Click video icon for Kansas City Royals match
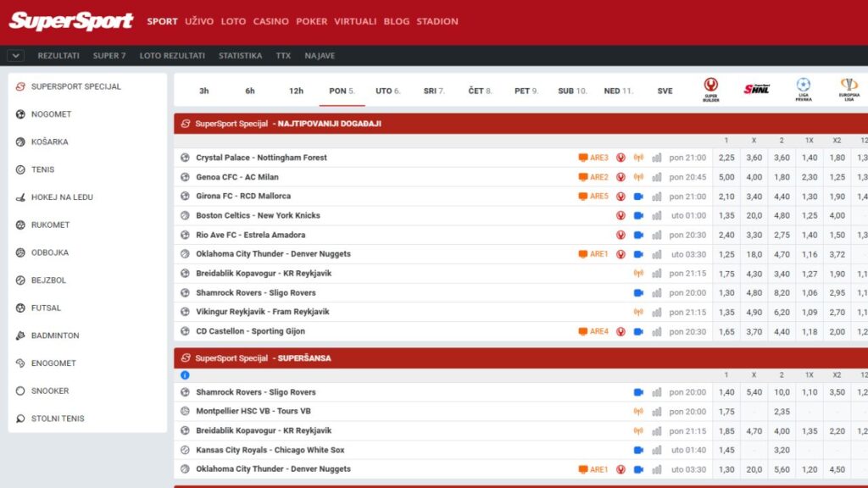 coord(638,451)
